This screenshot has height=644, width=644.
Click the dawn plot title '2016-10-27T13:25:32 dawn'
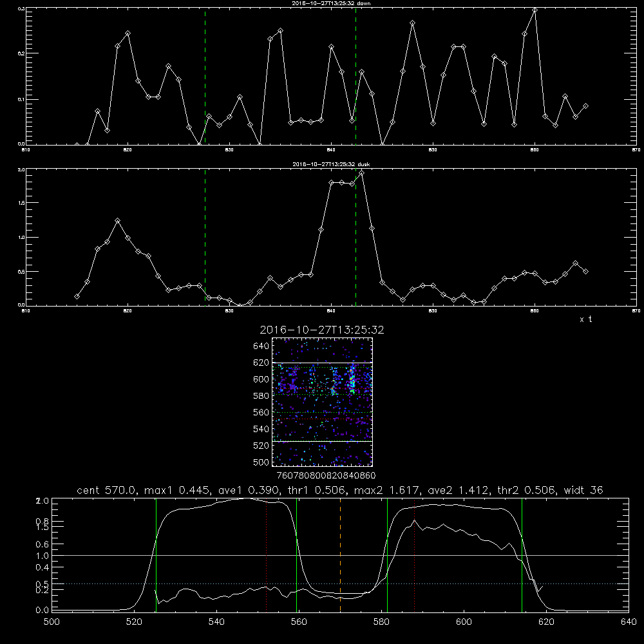331,3
